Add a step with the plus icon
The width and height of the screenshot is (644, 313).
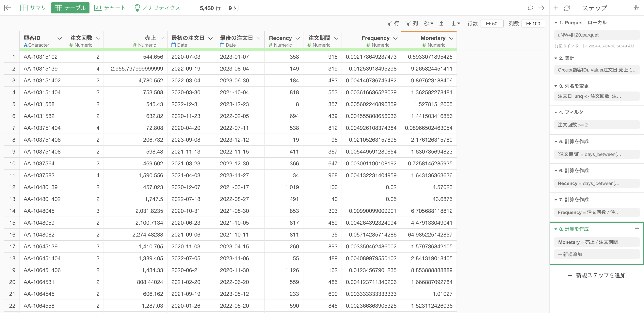click(x=556, y=8)
